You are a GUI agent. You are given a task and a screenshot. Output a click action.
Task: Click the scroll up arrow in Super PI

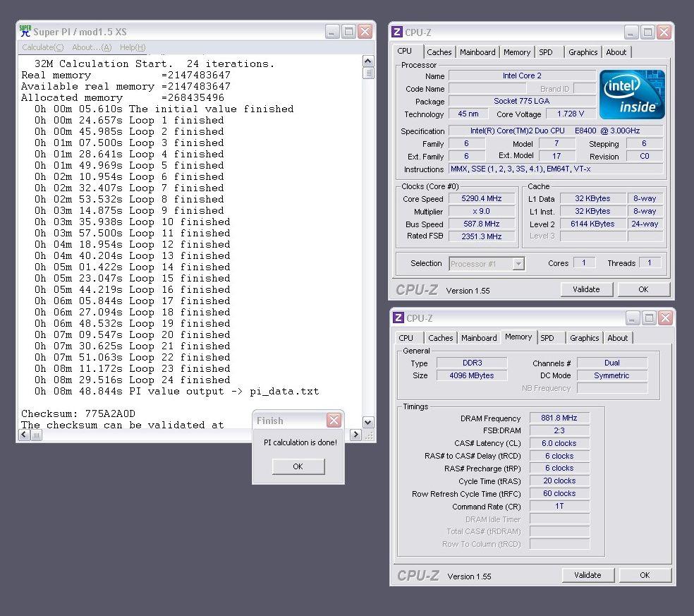pyautogui.click(x=367, y=61)
